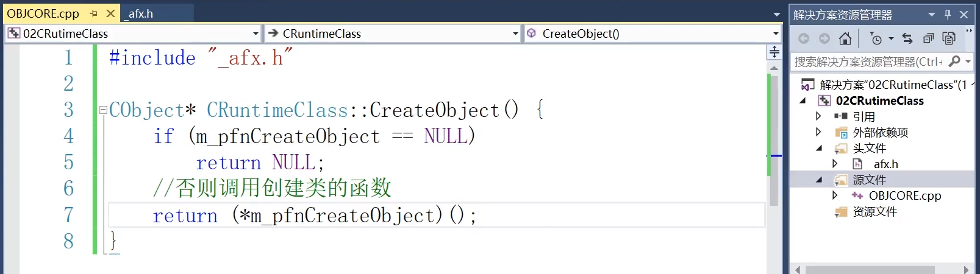
Task: Open the dropdown arrow beside pending changes filter
Action: [891, 38]
